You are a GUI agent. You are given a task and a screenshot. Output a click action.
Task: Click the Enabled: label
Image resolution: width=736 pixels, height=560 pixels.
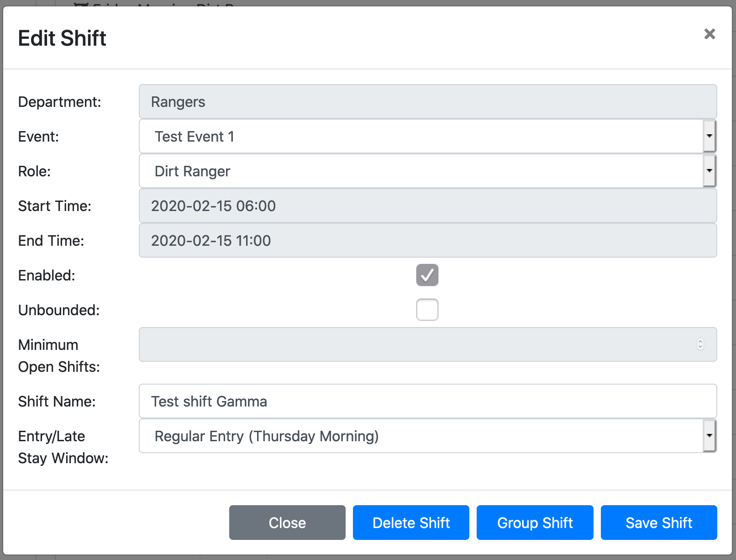coord(47,275)
